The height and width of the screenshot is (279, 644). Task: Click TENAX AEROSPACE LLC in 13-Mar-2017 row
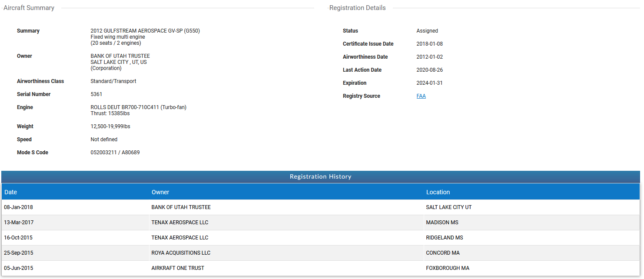tap(180, 223)
